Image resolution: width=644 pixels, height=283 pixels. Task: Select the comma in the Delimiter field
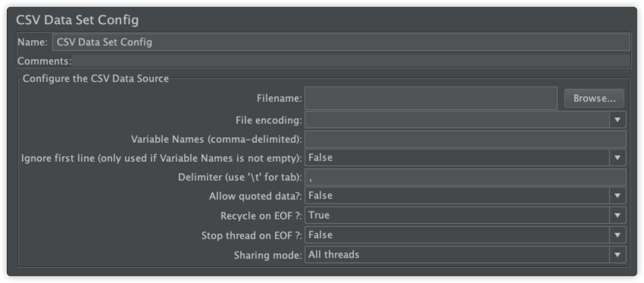[x=311, y=177]
